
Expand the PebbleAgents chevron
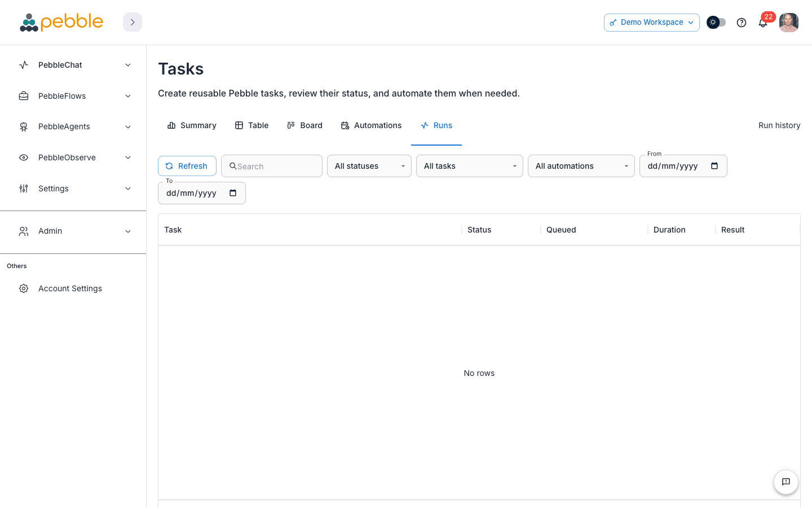click(128, 127)
